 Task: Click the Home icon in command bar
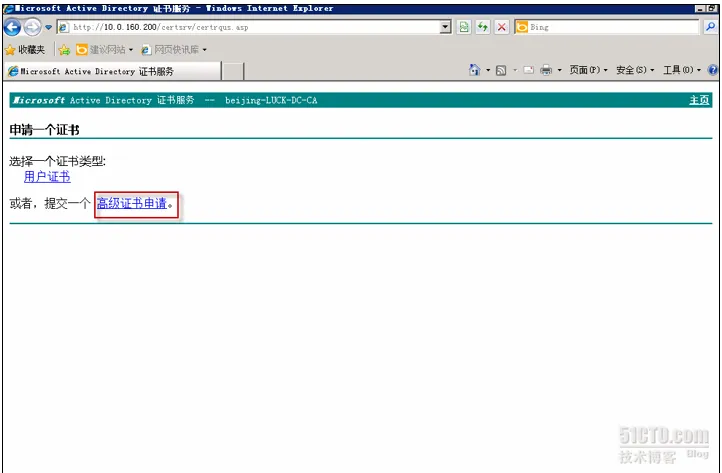tap(475, 70)
